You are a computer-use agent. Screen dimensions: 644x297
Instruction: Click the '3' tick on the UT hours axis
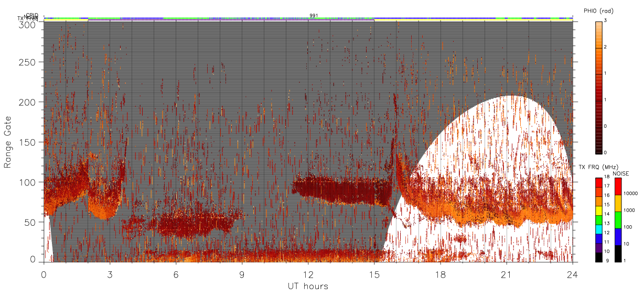[110, 274]
